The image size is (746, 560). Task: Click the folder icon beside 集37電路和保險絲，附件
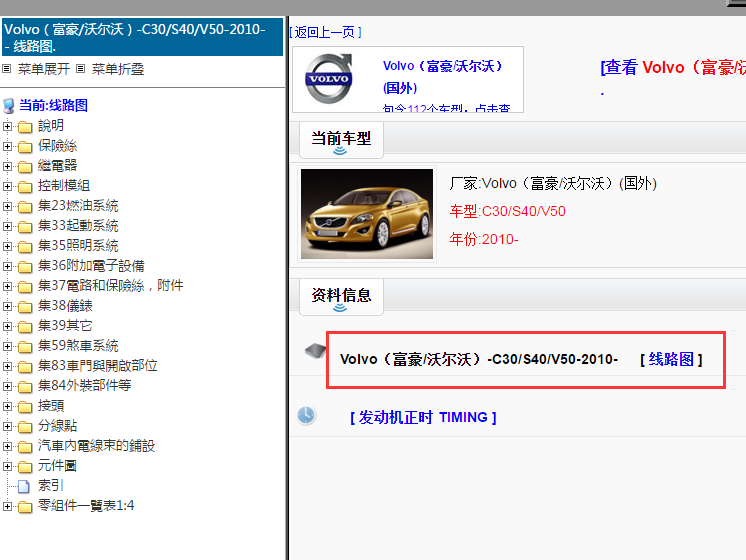tap(25, 286)
